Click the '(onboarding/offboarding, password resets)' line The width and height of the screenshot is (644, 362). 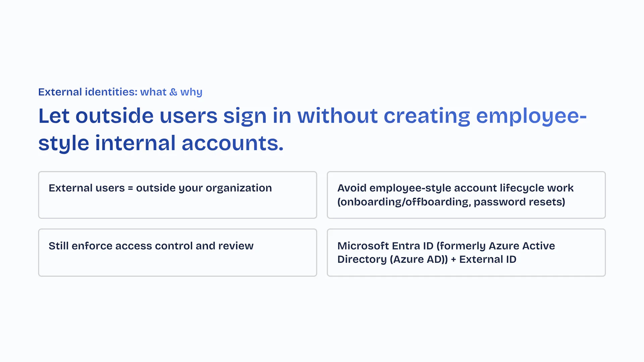451,202
